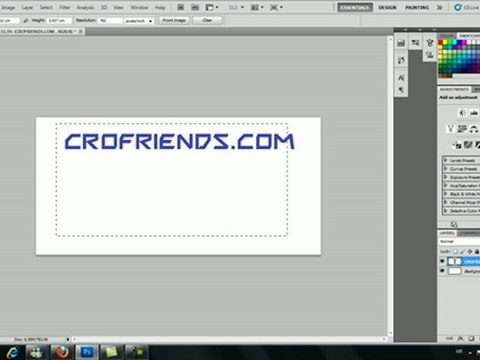Image resolution: width=480 pixels, height=360 pixels.
Task: Expand Levels Presets list
Action: tap(445, 160)
